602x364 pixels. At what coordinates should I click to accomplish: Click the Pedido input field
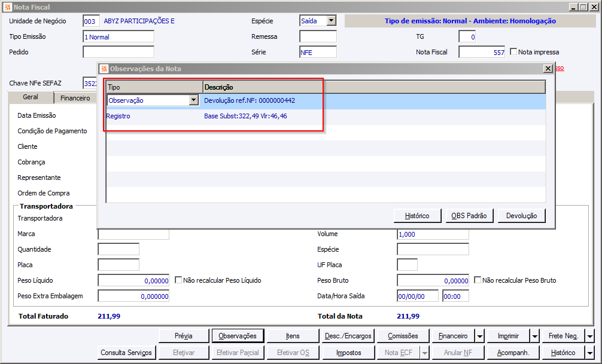118,52
